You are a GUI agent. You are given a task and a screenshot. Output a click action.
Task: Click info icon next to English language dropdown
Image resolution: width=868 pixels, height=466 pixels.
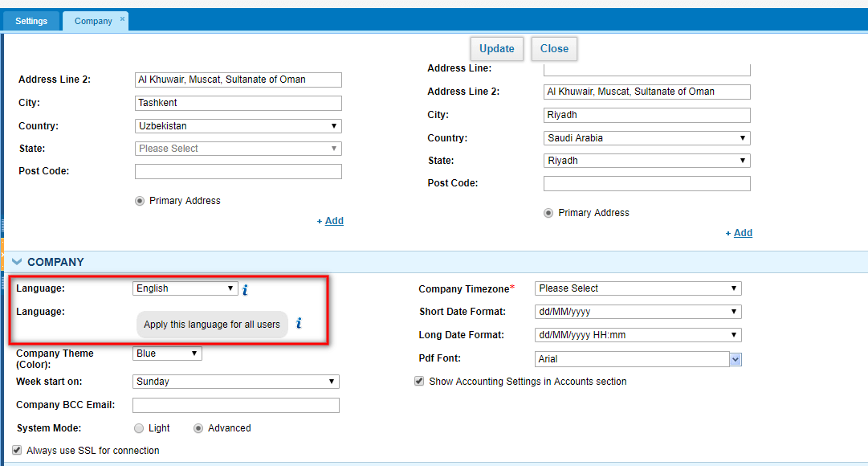coord(245,289)
